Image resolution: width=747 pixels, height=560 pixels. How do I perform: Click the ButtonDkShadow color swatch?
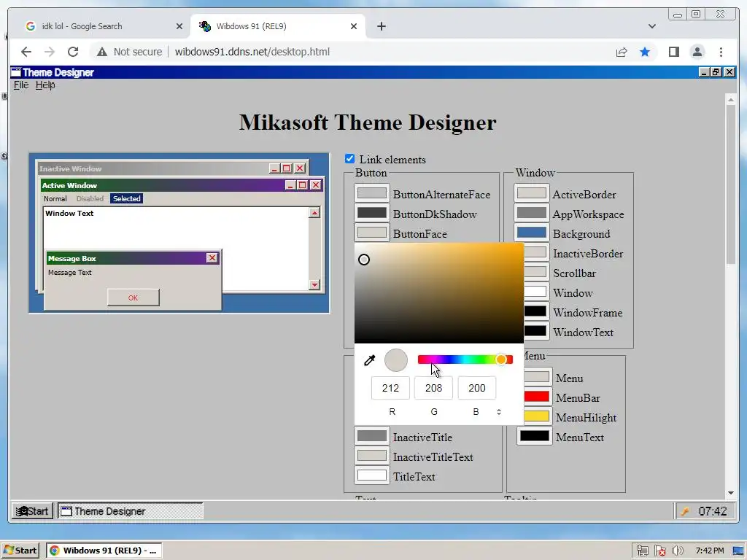pyautogui.click(x=371, y=213)
